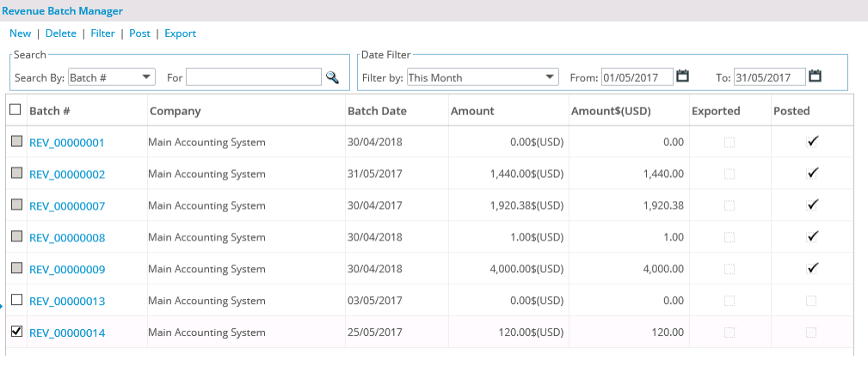Open the From date calendar icon
The image size is (868, 366).
click(x=682, y=76)
